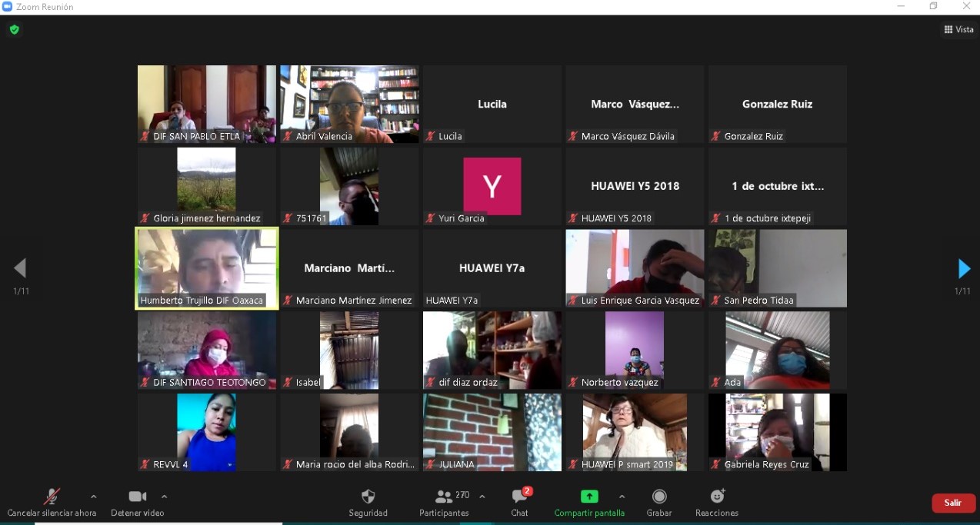Viewport: 980px width, 525px height.
Task: Go to next page of participants
Action: pos(963,268)
